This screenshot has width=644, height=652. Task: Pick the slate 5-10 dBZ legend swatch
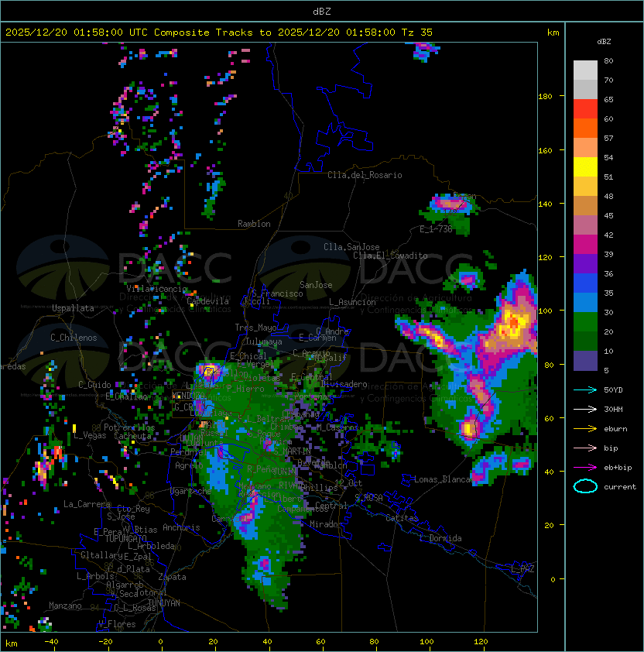tap(585, 361)
